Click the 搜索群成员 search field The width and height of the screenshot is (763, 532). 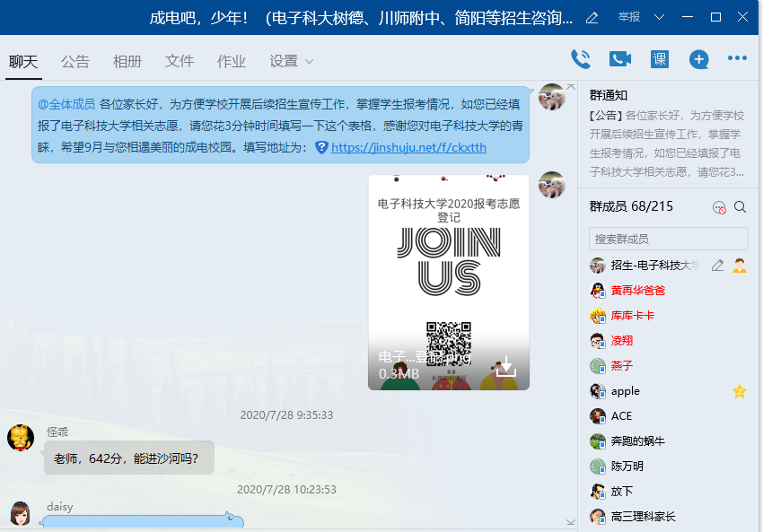(668, 239)
